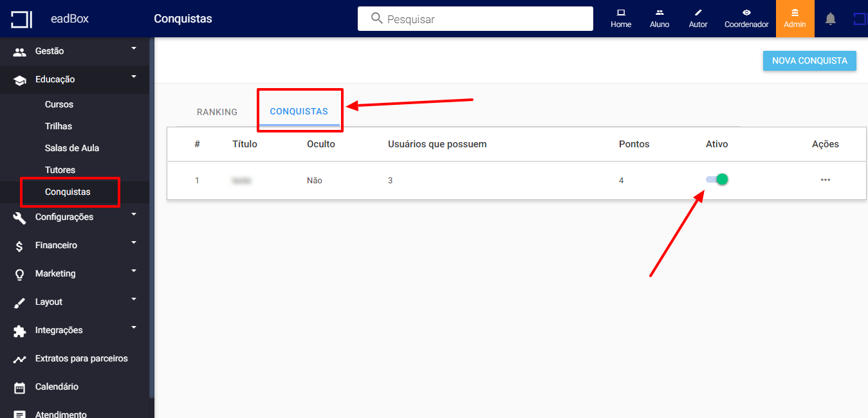
Task: Click the 'Não' value in row 1
Action: (315, 181)
